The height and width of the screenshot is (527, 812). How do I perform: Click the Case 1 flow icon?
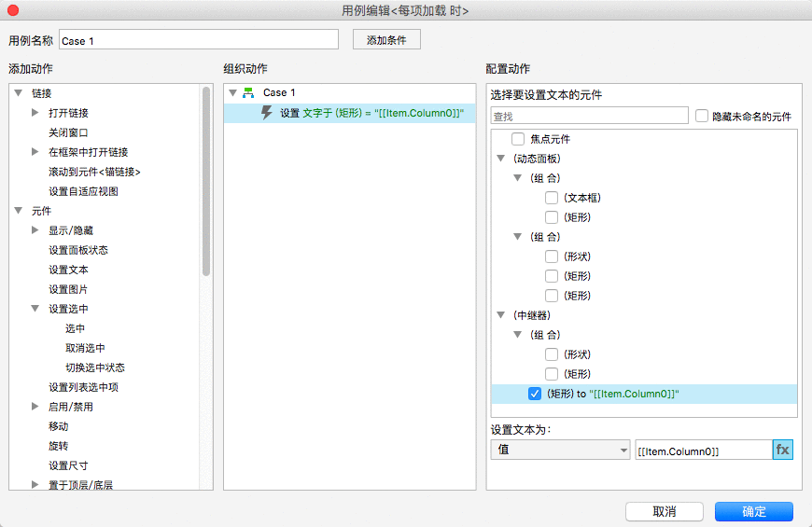click(x=248, y=92)
